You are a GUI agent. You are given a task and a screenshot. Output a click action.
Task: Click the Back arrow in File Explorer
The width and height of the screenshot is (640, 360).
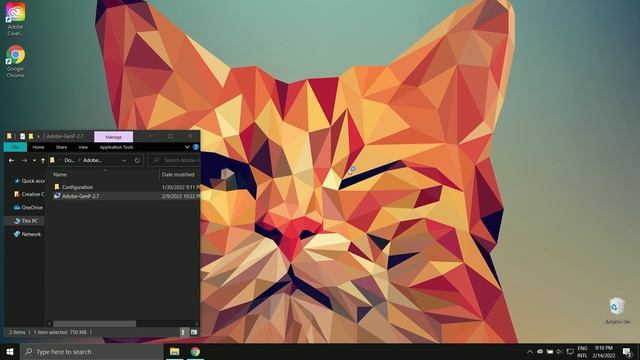click(x=11, y=160)
